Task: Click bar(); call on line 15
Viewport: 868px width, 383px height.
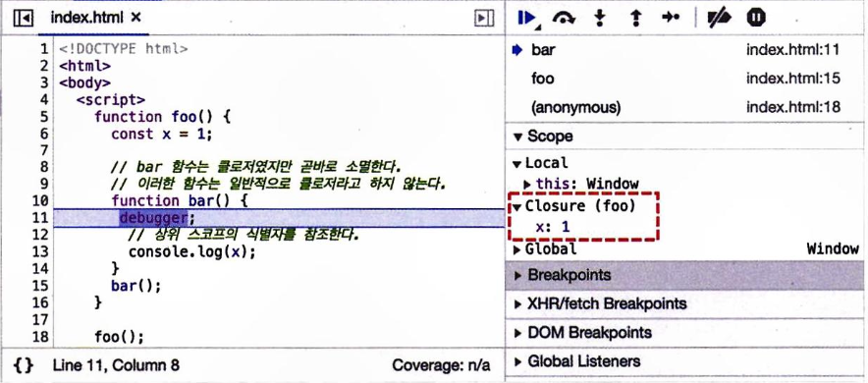Action: coord(136,286)
